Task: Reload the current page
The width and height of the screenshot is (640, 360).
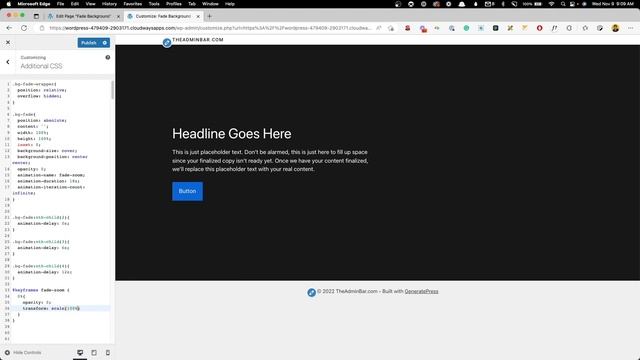Action: pos(24,28)
